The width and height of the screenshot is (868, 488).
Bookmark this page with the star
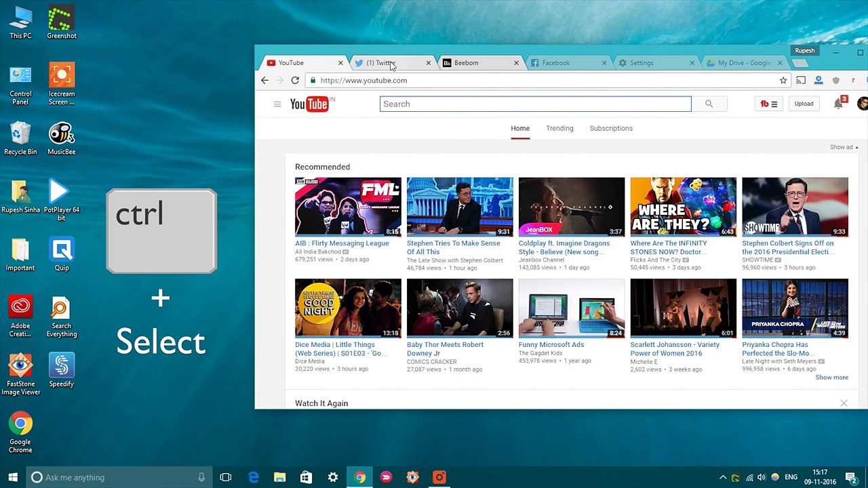pos(783,80)
